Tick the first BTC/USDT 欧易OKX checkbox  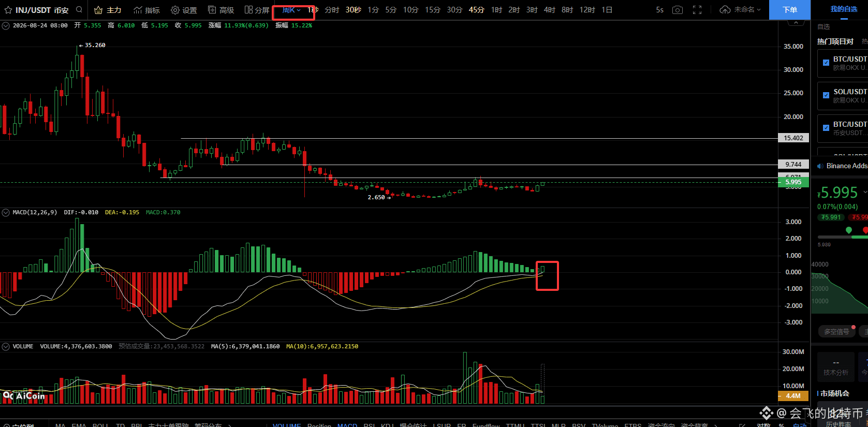[x=826, y=63]
